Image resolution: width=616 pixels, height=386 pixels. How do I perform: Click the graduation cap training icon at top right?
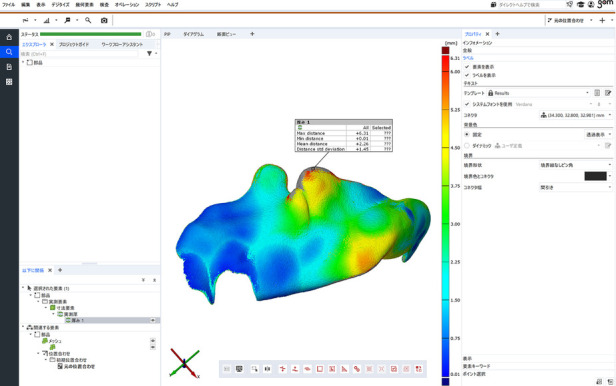581,5
